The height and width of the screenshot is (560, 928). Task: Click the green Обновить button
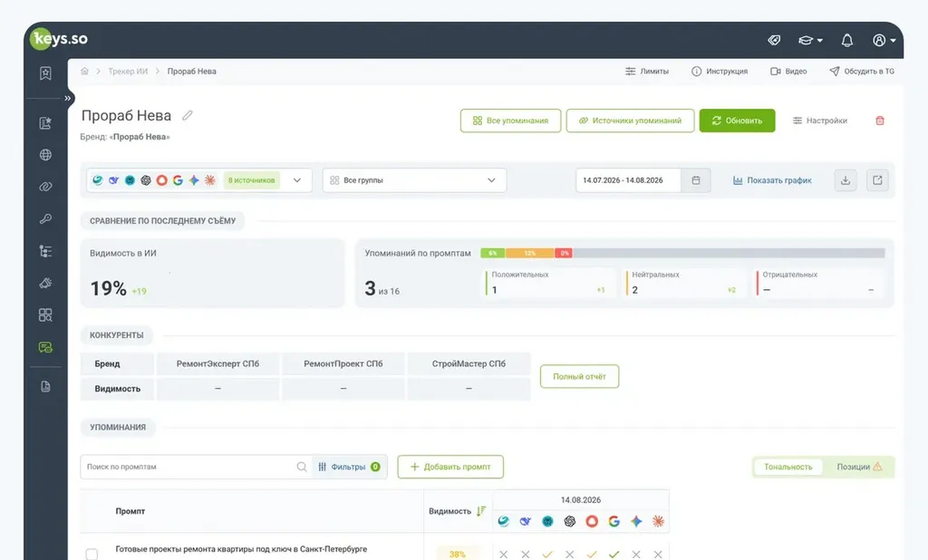(x=738, y=121)
